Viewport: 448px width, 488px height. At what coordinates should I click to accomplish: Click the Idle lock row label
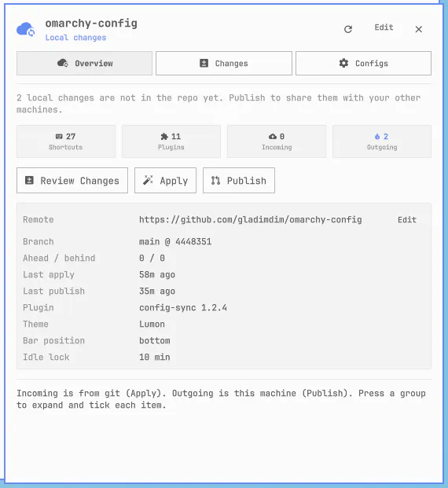[46, 358]
